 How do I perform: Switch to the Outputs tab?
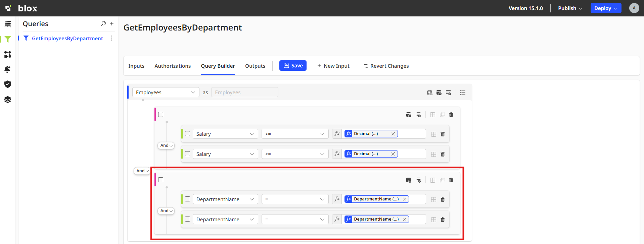point(255,66)
